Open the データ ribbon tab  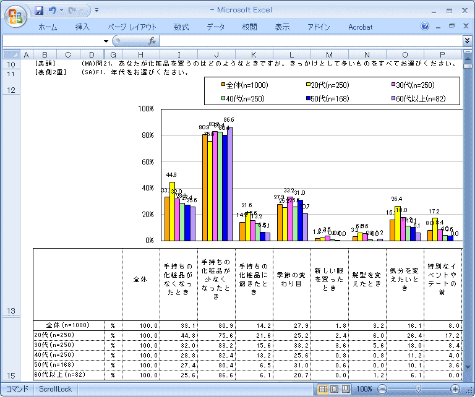(216, 27)
